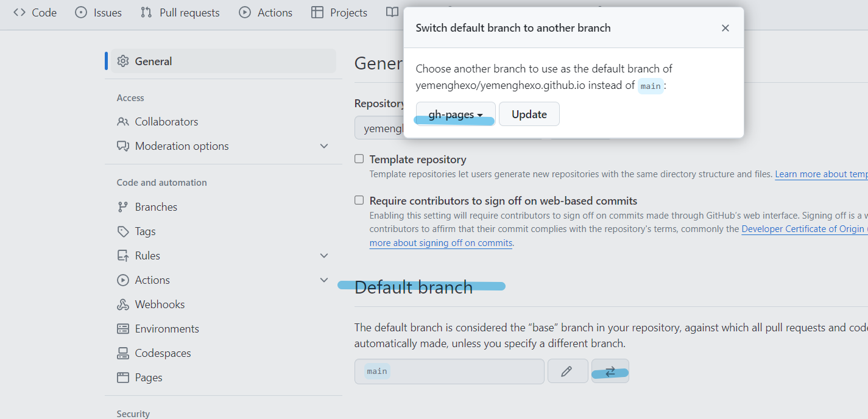Close the switch default branch dialog
The height and width of the screenshot is (419, 868).
725,28
